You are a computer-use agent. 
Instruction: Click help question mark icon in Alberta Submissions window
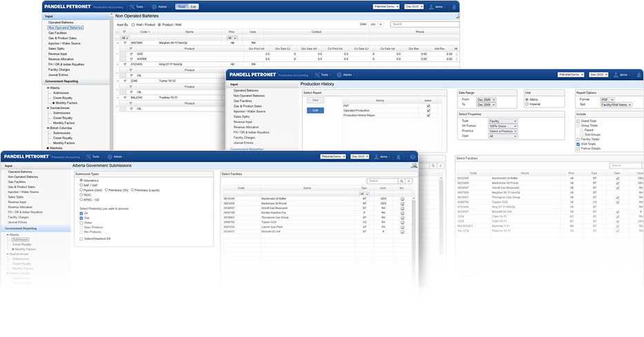pyautogui.click(x=413, y=157)
